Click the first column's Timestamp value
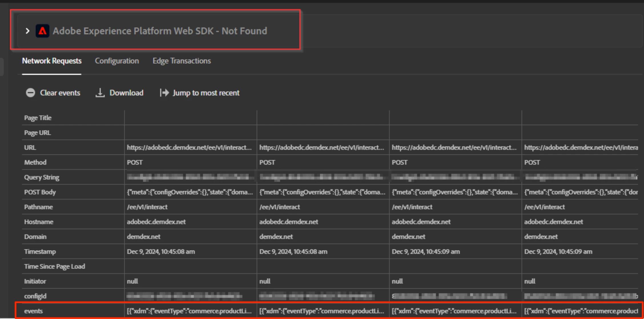 pos(161,252)
